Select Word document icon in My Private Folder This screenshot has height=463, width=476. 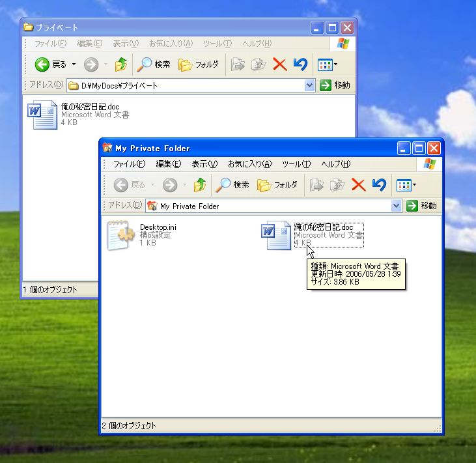pyautogui.click(x=275, y=235)
